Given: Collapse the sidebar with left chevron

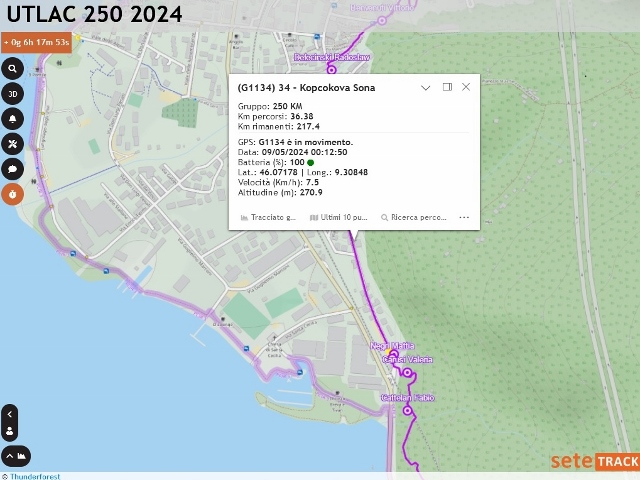Looking at the screenshot, I should [10, 414].
